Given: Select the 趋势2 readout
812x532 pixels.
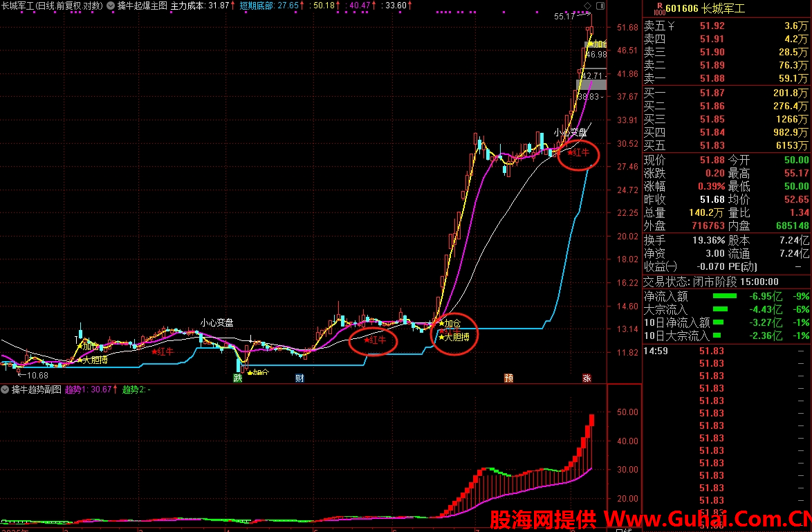Looking at the screenshot, I should (136, 389).
